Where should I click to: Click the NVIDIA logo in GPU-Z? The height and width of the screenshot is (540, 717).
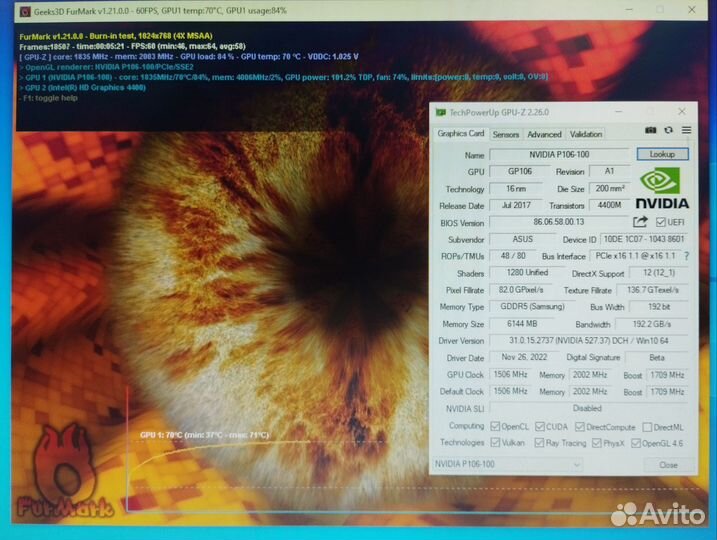coord(662,188)
